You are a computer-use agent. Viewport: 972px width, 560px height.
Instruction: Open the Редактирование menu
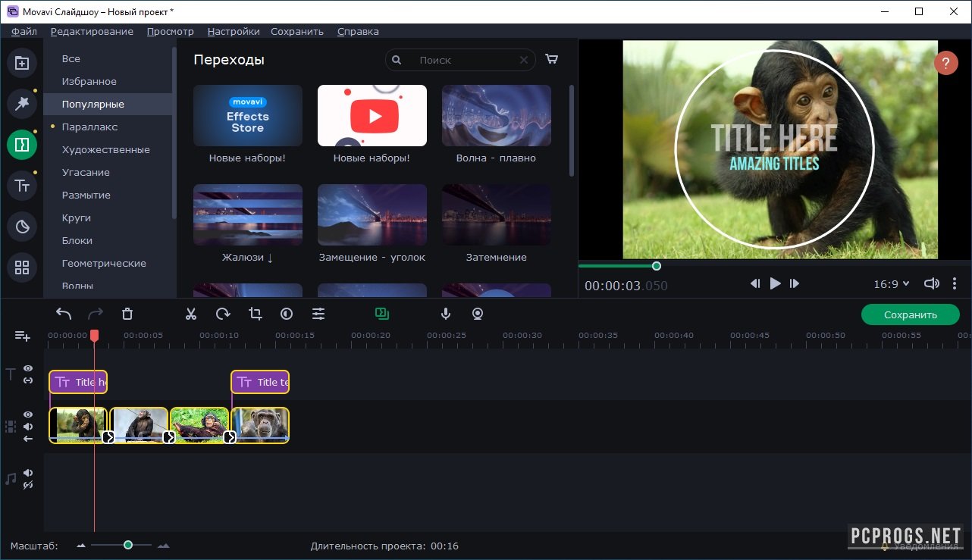(92, 31)
